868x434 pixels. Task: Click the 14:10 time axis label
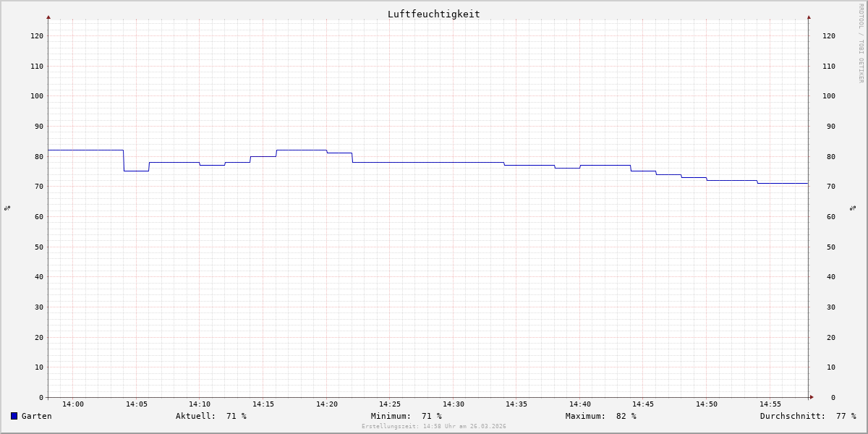point(200,404)
